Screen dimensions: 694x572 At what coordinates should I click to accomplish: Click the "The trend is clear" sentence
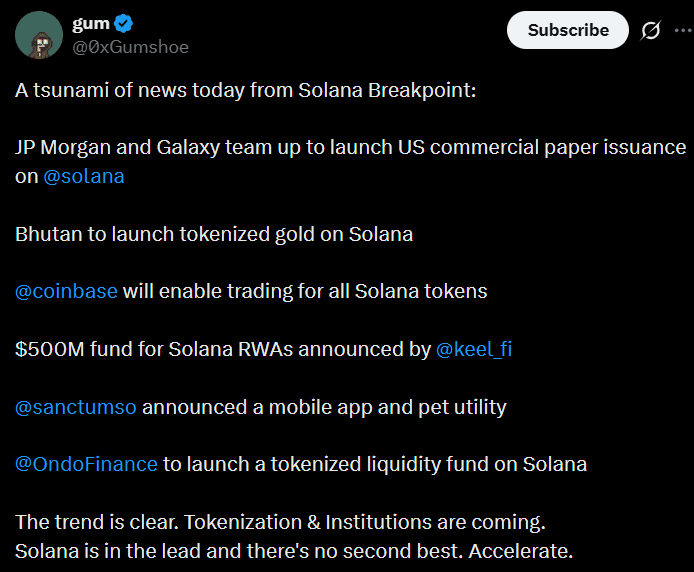pyautogui.click(x=282, y=522)
